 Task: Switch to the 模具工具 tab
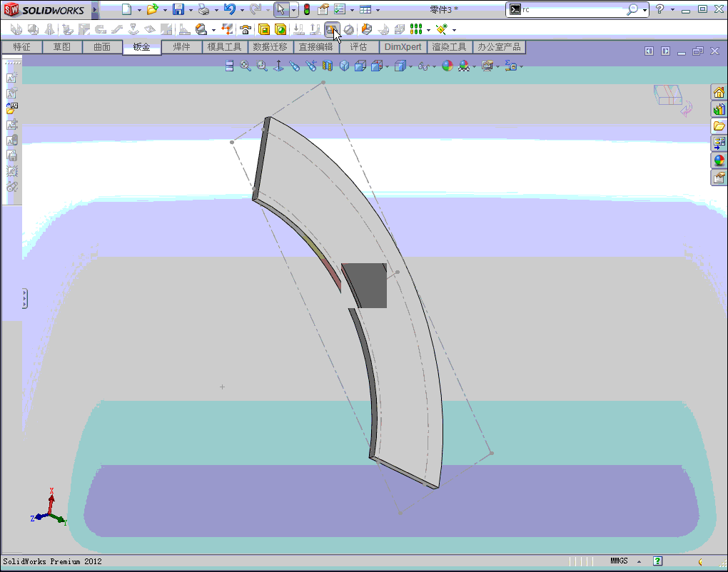pos(224,47)
